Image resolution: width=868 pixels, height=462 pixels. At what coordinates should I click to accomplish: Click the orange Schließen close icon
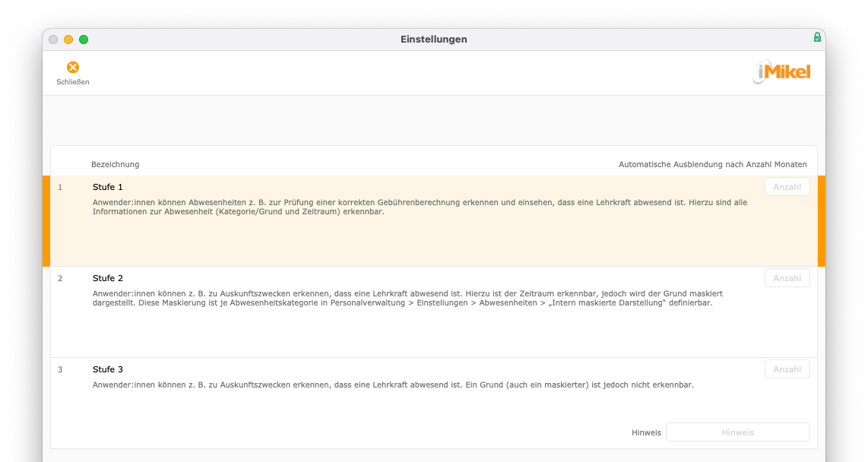click(72, 67)
